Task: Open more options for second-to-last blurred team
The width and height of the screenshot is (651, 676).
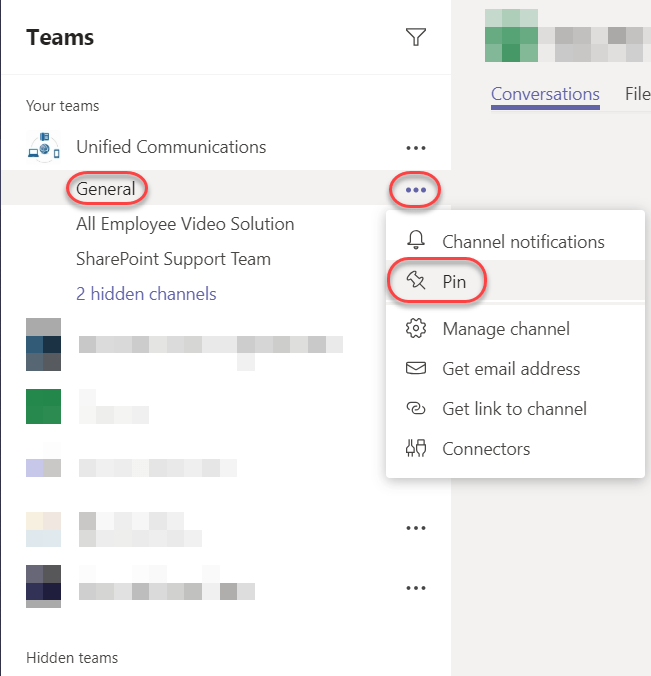Action: tap(416, 528)
